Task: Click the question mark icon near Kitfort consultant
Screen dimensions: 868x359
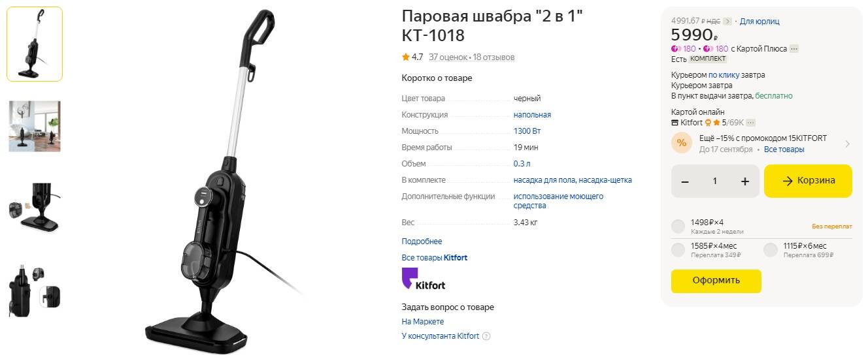Action: click(486, 336)
